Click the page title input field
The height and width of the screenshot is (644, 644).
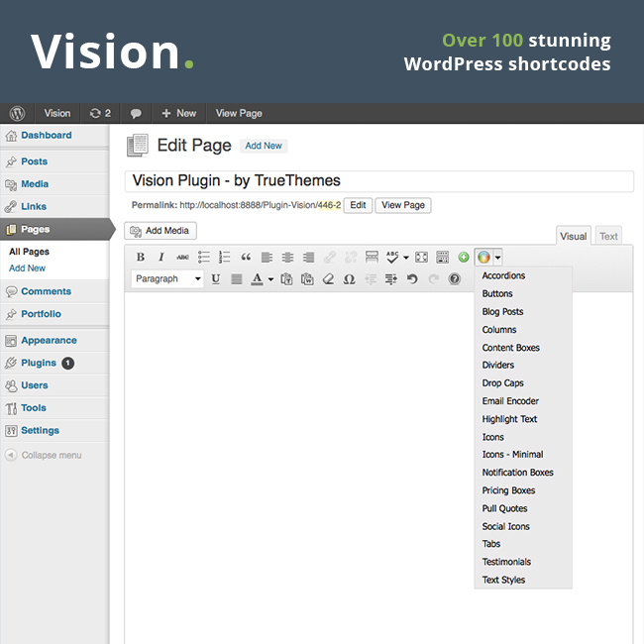tap(379, 181)
